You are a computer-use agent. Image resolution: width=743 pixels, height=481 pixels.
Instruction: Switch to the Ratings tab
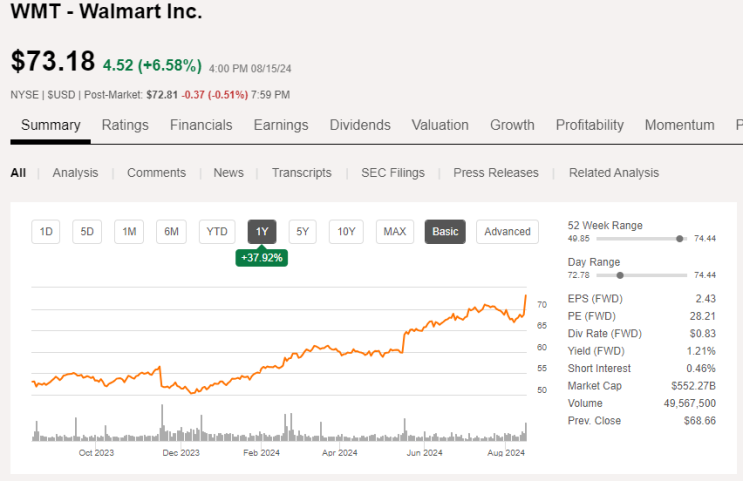[x=125, y=125]
